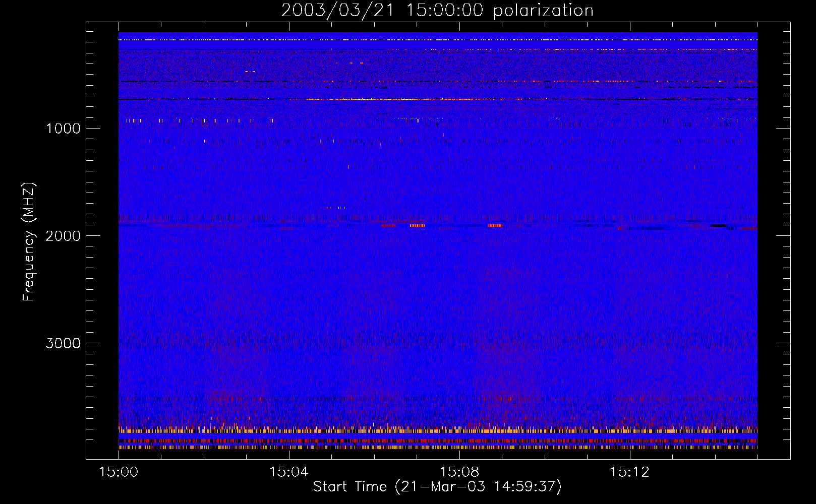This screenshot has height=504, width=816.
Task: Select the '1000' frequency axis label
Action: [63, 129]
